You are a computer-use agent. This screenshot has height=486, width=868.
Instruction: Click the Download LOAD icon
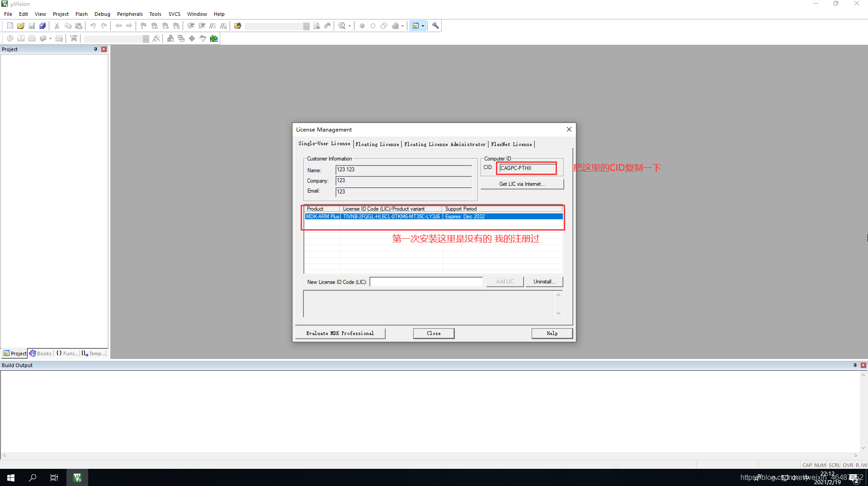click(x=74, y=38)
